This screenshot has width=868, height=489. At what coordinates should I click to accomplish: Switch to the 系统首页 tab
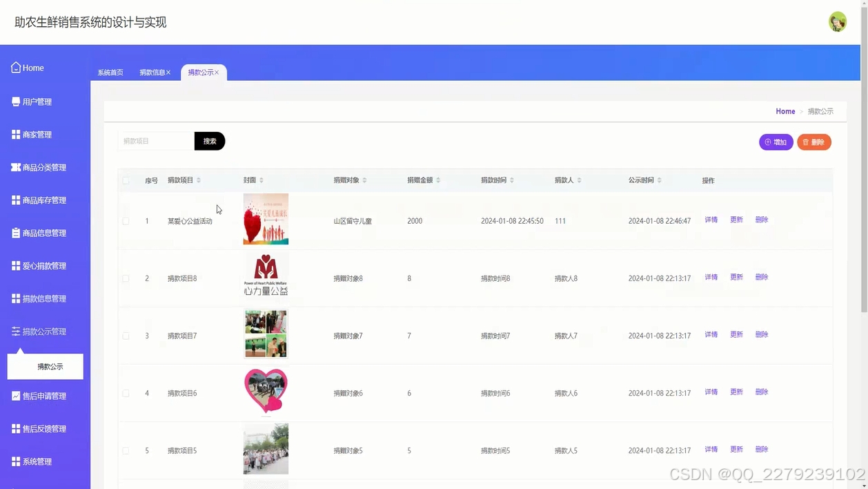[x=110, y=73]
